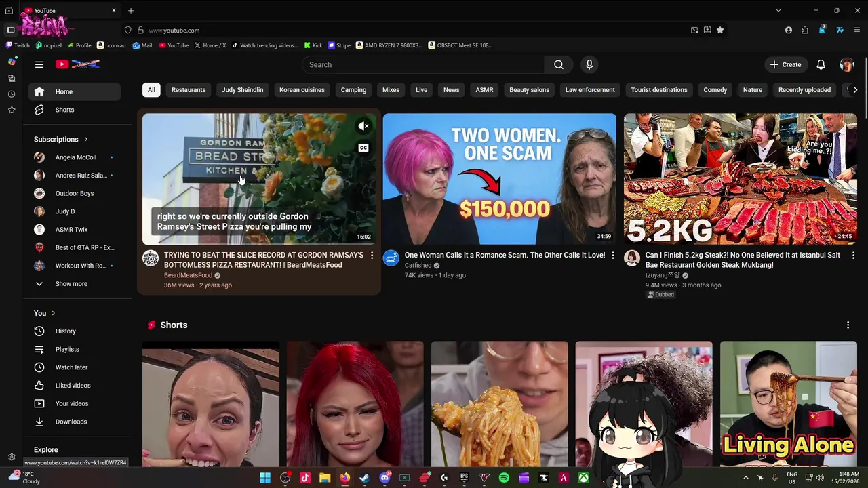Viewport: 868px width, 488px height.
Task: Open more options for the tzuyang steak video
Action: pos(853,256)
